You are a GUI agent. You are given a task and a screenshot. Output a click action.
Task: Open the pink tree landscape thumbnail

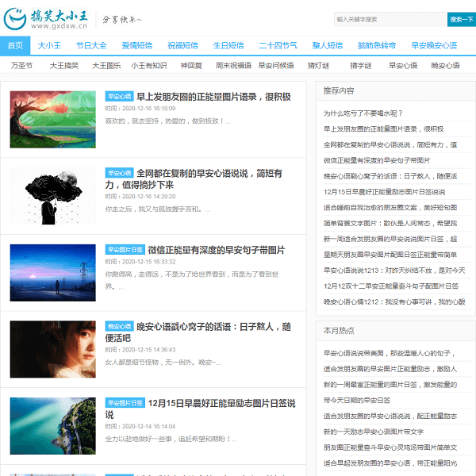(53, 120)
